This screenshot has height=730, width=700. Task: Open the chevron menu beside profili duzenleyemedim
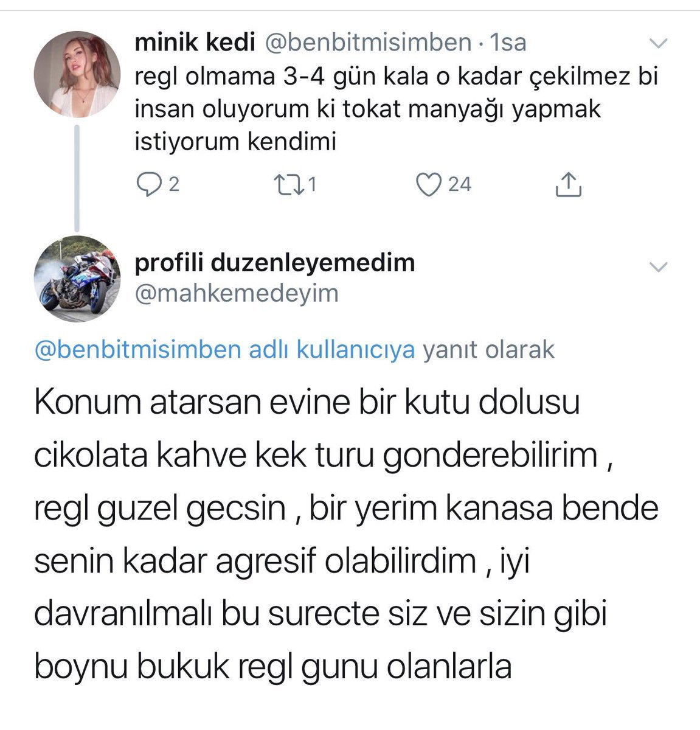[x=659, y=267]
